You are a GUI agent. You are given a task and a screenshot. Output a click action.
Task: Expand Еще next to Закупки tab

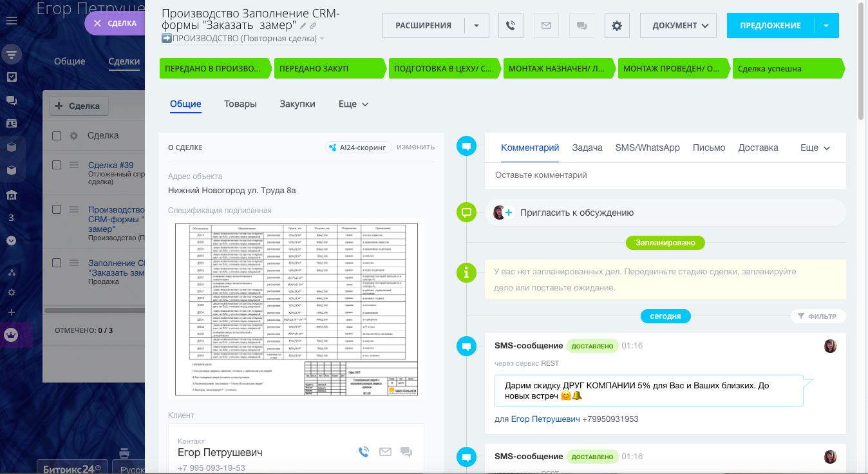(354, 104)
